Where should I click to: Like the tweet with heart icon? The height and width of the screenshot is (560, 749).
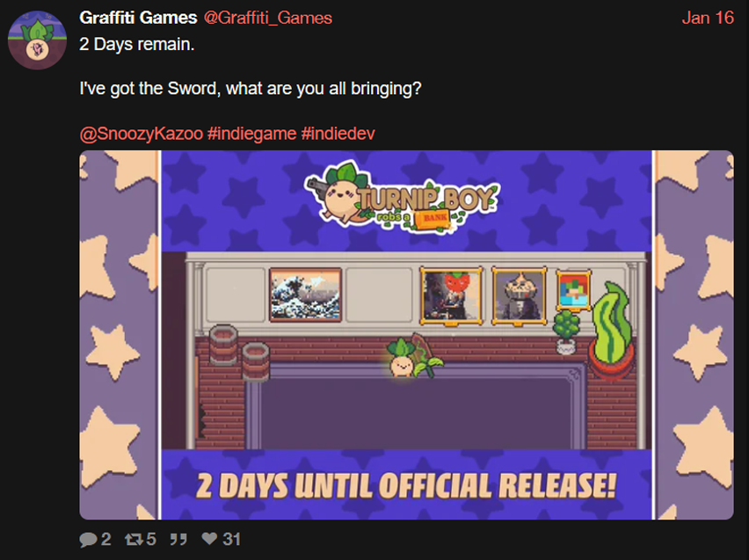click(209, 539)
